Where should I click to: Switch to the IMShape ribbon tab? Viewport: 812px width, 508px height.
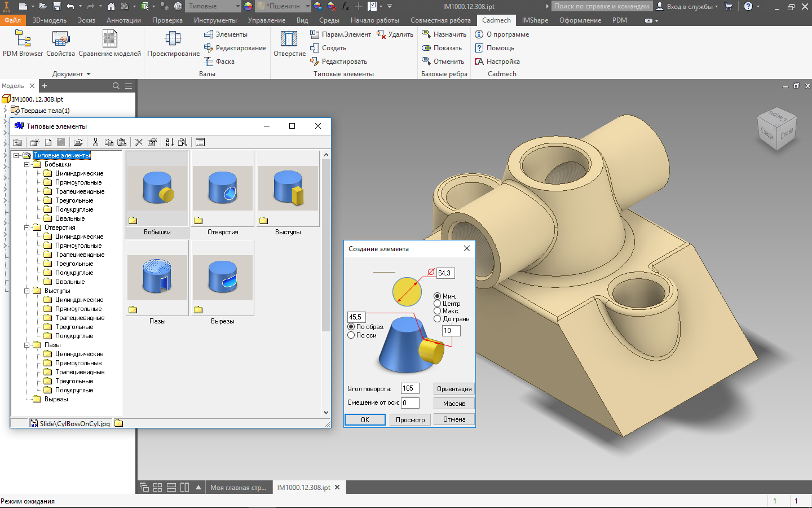pos(535,20)
